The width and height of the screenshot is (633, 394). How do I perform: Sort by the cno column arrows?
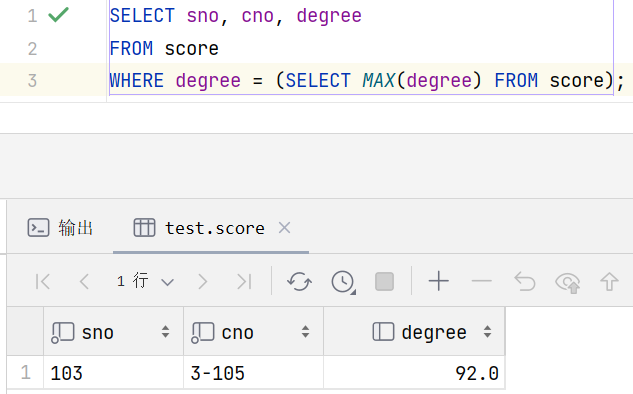pos(305,332)
